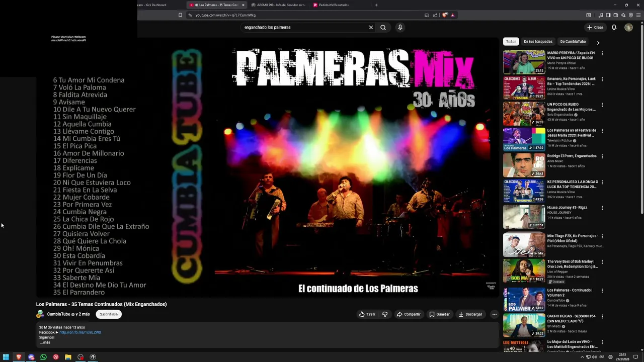Viewport: 644px width, 362px height.
Task: Open the CumbiaTube channel name
Action: (58, 314)
